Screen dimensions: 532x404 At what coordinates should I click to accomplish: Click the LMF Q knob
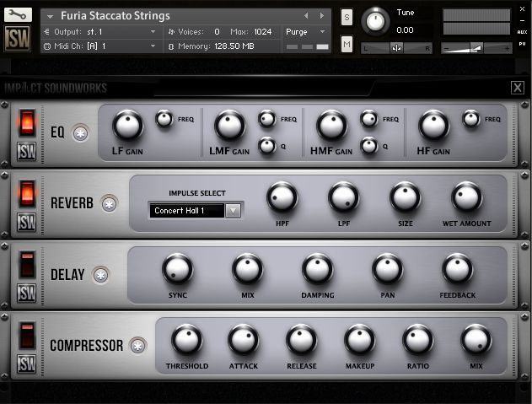tap(267, 146)
